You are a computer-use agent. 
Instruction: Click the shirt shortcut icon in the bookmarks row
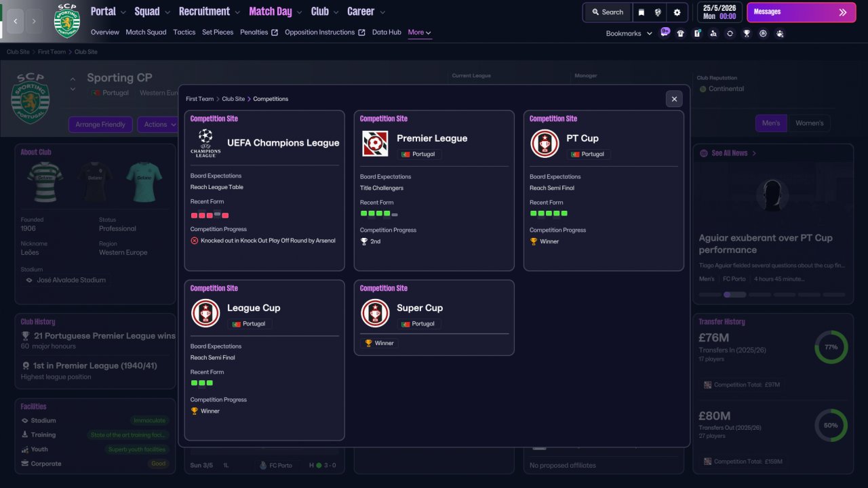[680, 33]
